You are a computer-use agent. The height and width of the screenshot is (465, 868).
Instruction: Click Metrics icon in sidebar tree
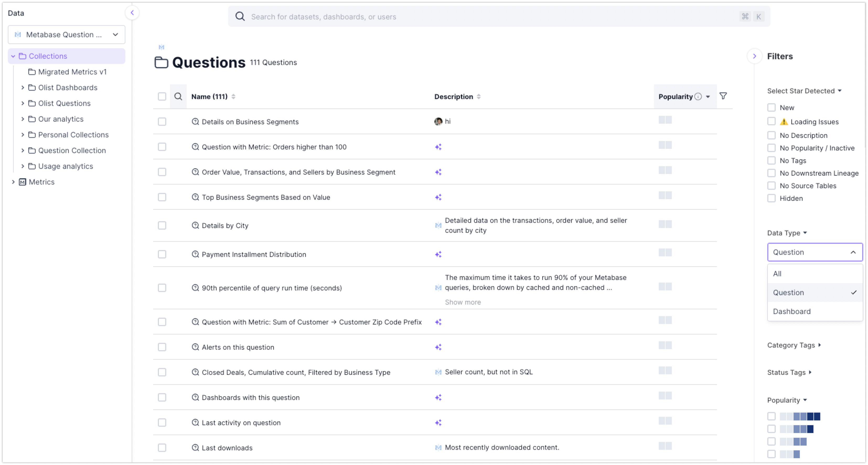(23, 182)
